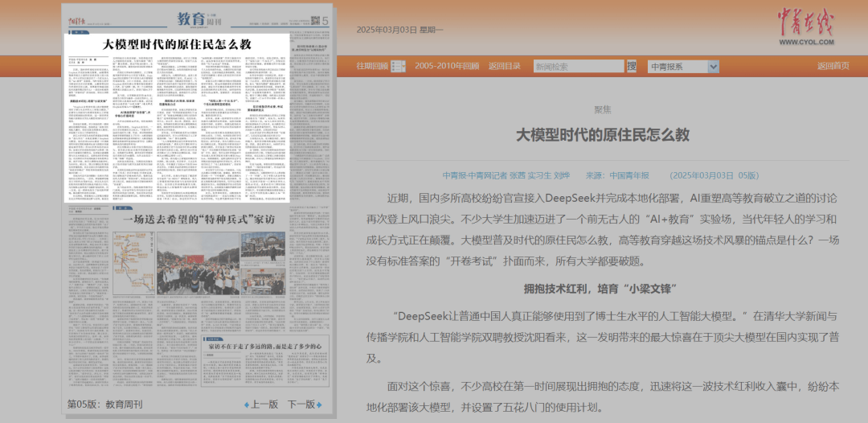Click the 往期回顾 link
The image size is (868, 423).
click(x=372, y=66)
